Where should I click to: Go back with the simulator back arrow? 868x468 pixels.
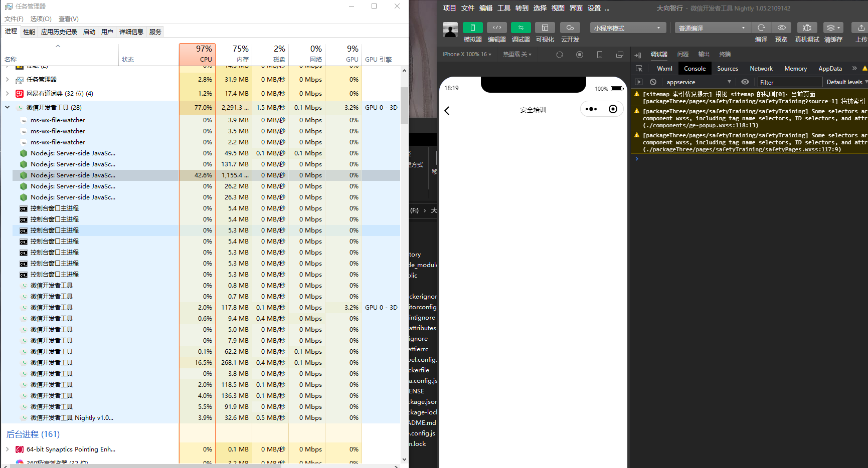pyautogui.click(x=447, y=110)
